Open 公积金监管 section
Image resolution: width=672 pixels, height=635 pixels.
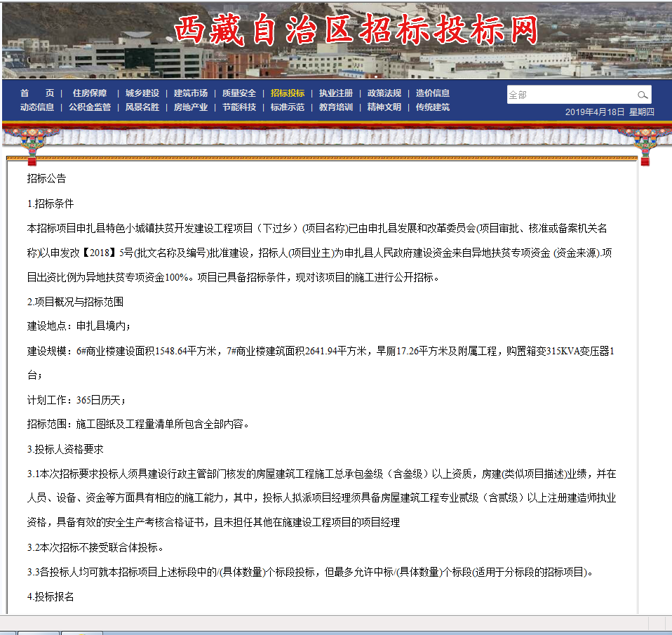[90, 107]
